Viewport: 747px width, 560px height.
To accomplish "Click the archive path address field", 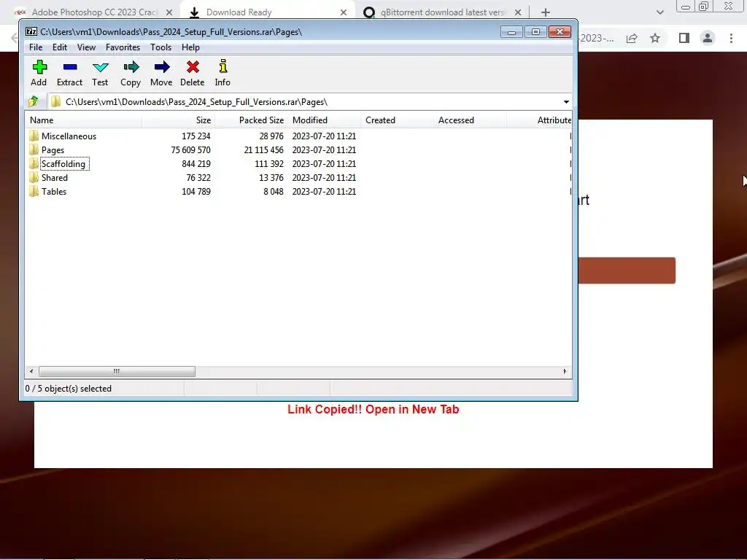I will click(305, 102).
